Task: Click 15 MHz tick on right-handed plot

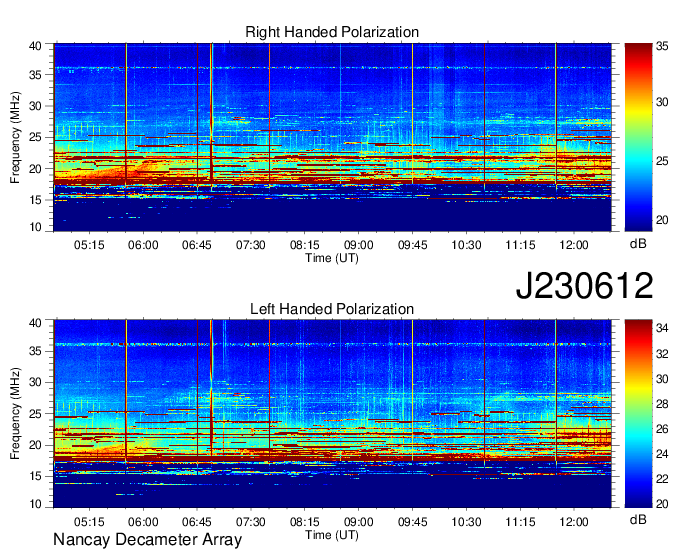Action: click(36, 200)
